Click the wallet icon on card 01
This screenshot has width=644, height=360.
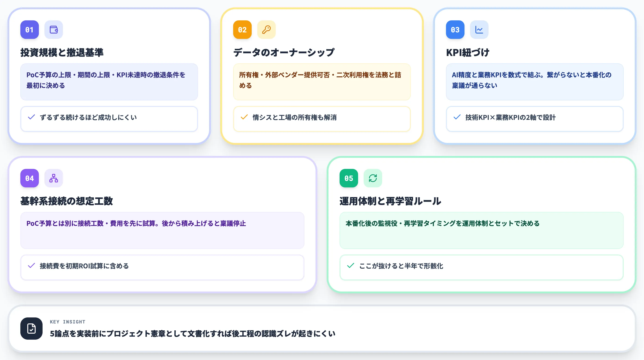[53, 30]
